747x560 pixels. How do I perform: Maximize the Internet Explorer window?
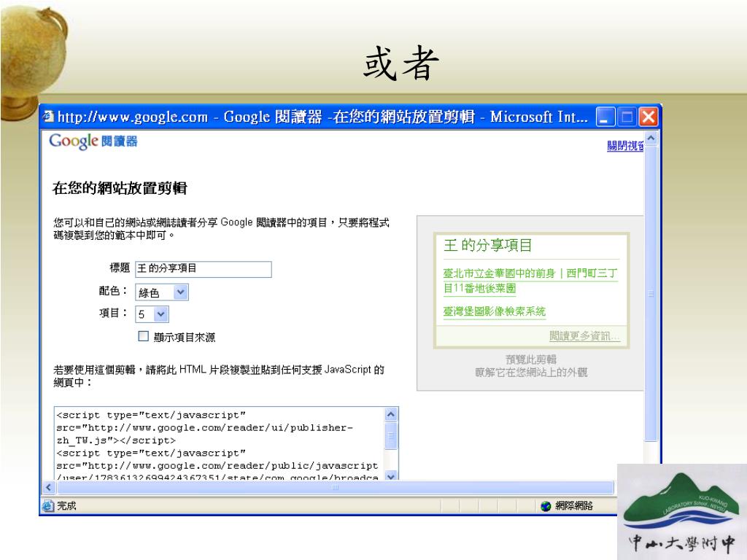point(627,116)
